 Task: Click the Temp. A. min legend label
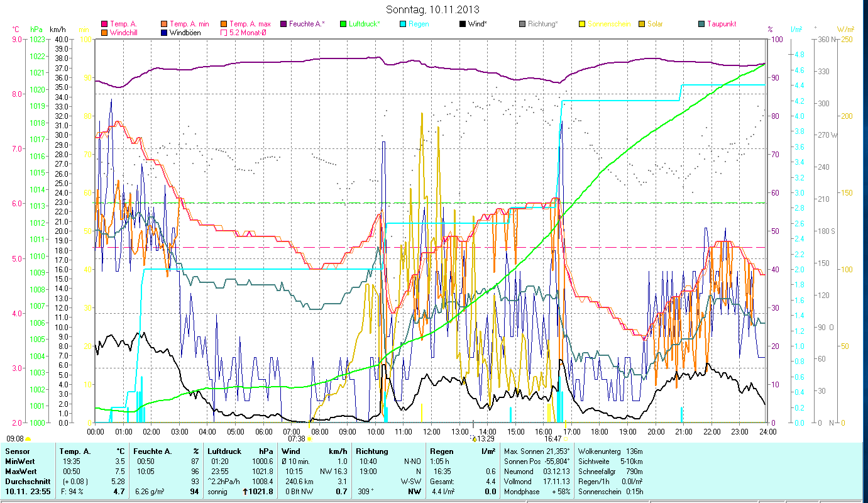point(189,24)
